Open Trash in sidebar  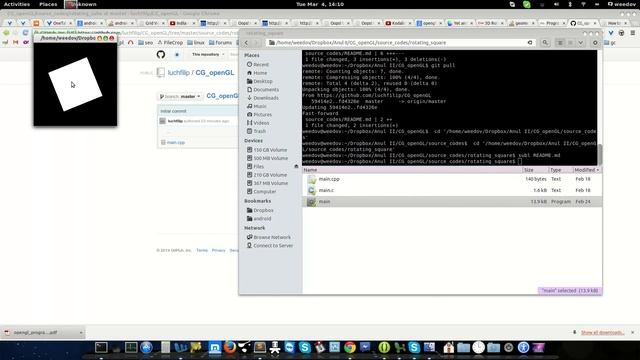(x=256, y=131)
